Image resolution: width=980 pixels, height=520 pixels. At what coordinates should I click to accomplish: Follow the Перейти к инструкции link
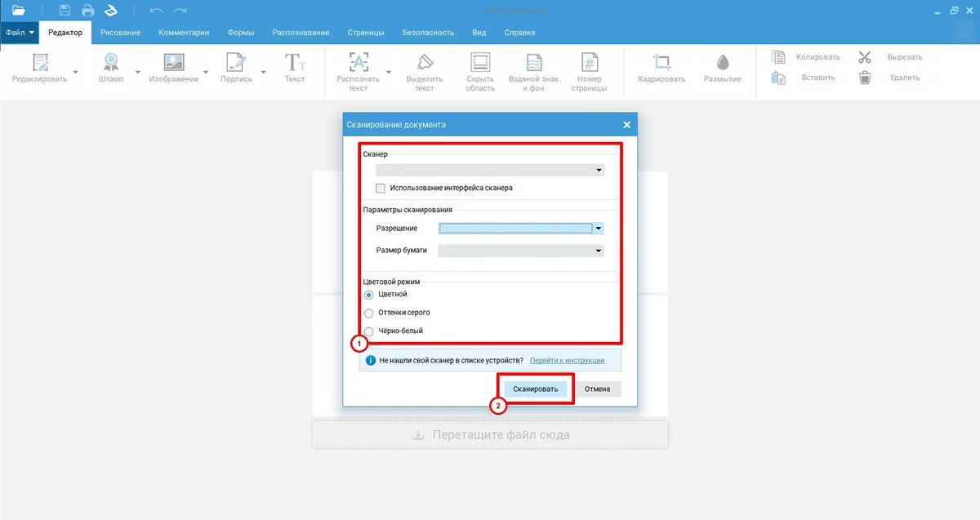567,360
